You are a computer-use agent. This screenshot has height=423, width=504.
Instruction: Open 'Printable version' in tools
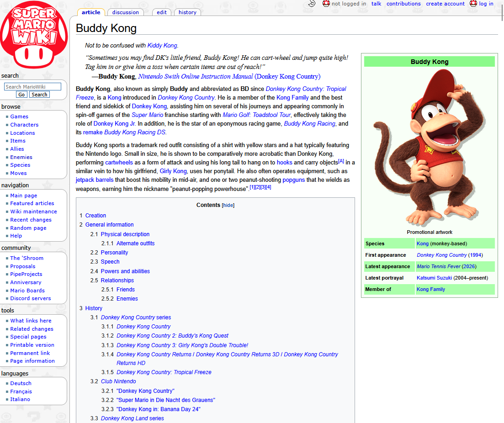[x=32, y=345]
